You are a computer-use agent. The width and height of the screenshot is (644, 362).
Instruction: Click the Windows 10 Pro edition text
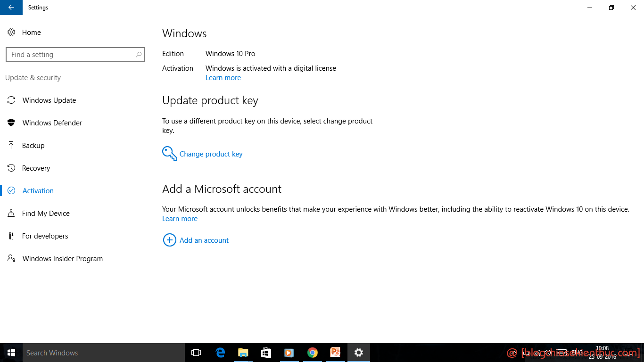point(231,54)
